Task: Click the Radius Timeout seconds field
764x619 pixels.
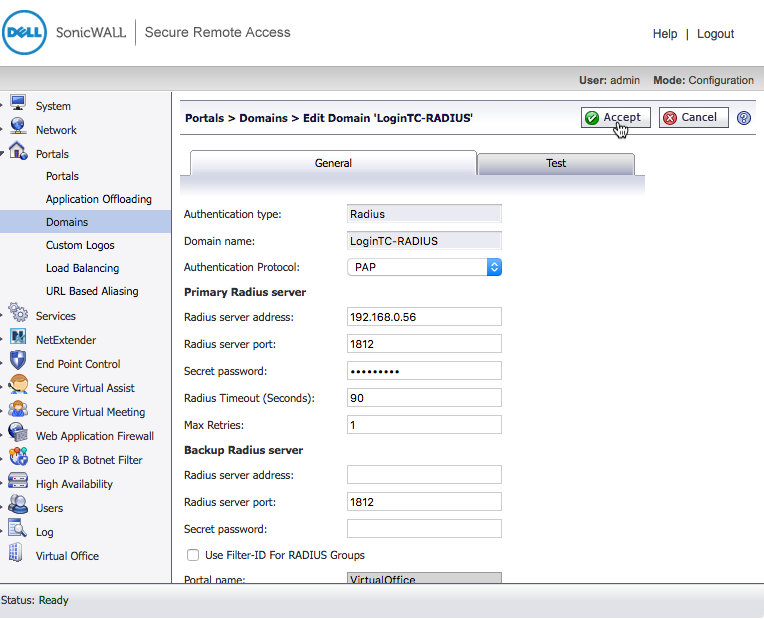Action: 424,398
